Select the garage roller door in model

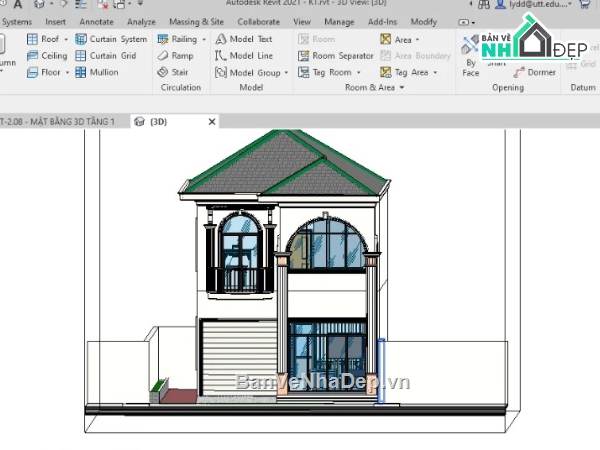point(240,358)
